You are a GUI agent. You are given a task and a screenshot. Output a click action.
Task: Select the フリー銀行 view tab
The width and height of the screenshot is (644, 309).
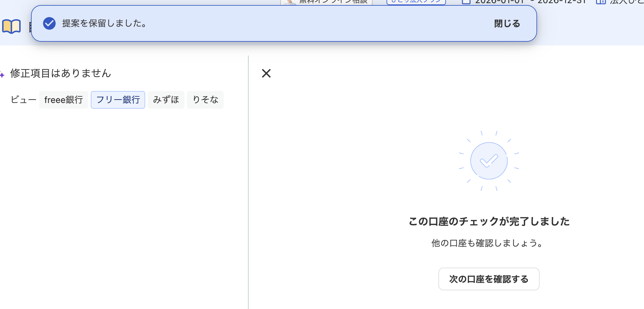point(118,100)
